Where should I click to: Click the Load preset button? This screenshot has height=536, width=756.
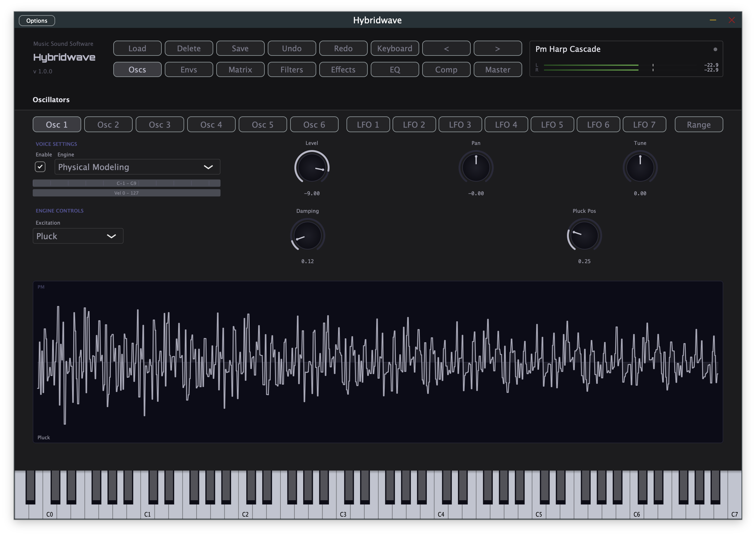(x=137, y=49)
